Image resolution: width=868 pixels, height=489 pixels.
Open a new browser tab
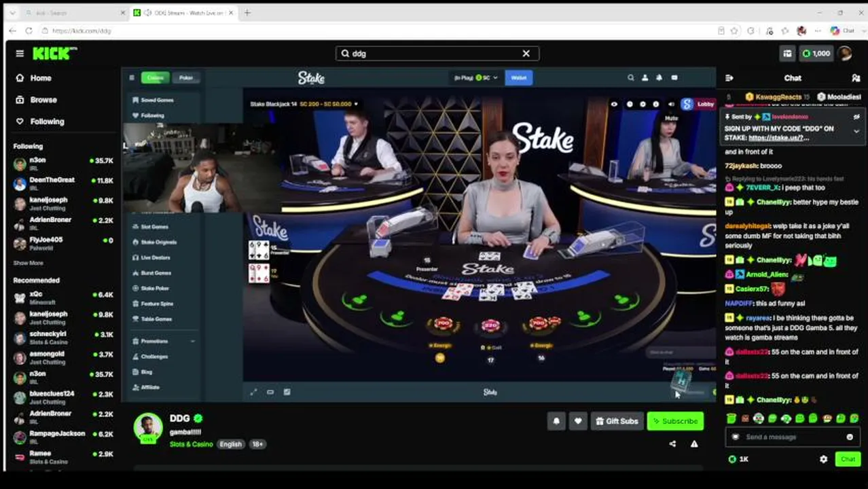[247, 12]
